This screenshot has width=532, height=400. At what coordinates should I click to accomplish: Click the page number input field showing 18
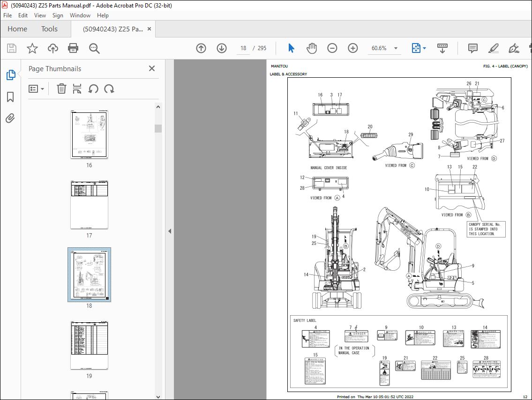coord(243,48)
